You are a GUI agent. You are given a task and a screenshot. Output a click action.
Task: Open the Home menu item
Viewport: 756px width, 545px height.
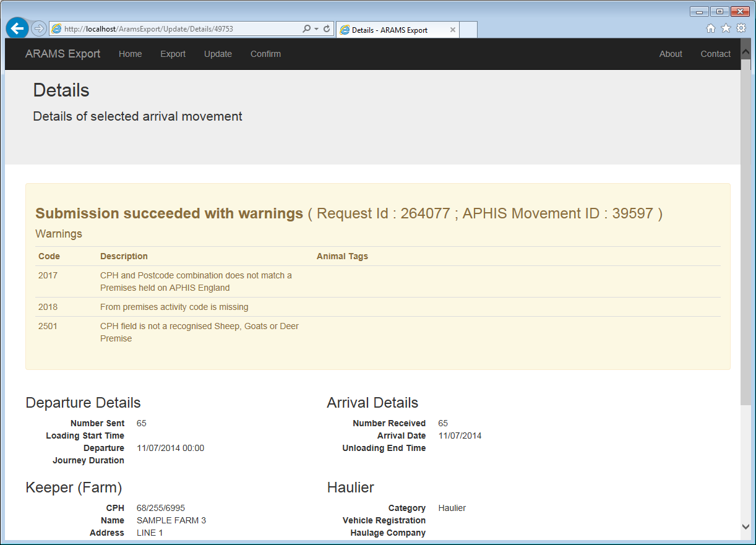point(131,54)
